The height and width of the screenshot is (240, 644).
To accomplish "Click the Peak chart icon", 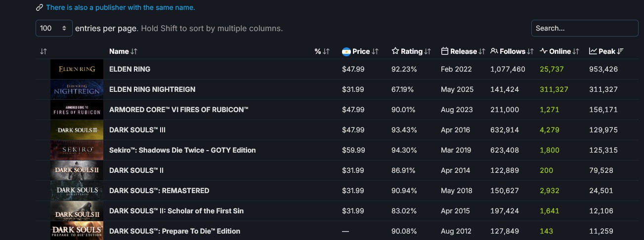I will pyautogui.click(x=593, y=51).
